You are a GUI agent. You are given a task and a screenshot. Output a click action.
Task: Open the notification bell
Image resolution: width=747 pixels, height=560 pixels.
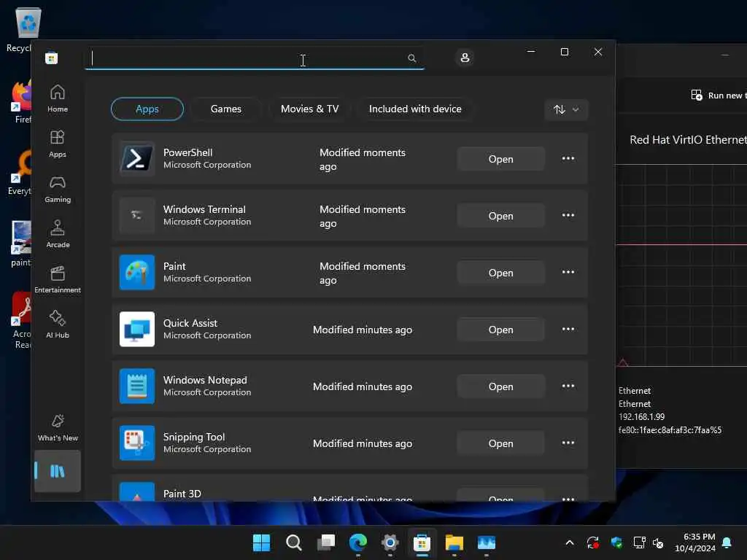[727, 542]
